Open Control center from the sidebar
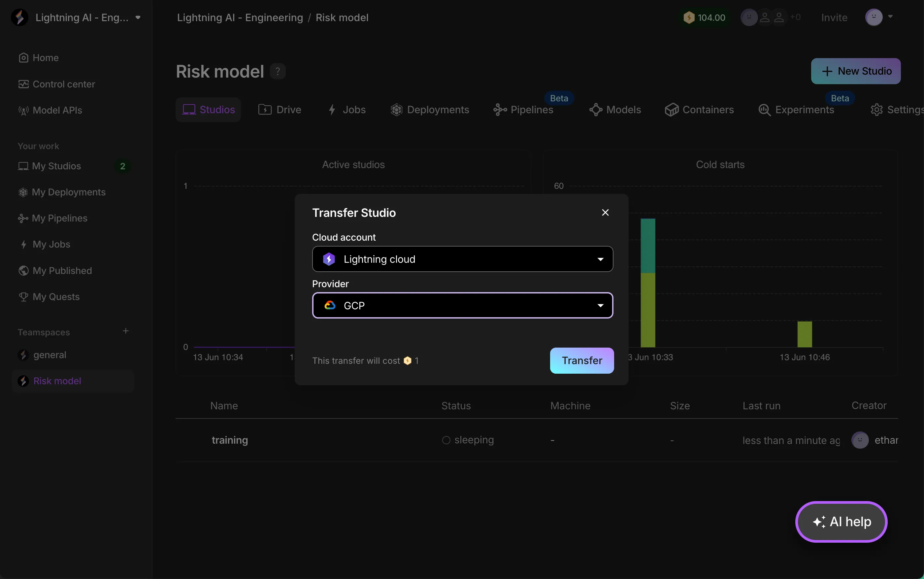 [x=56, y=84]
